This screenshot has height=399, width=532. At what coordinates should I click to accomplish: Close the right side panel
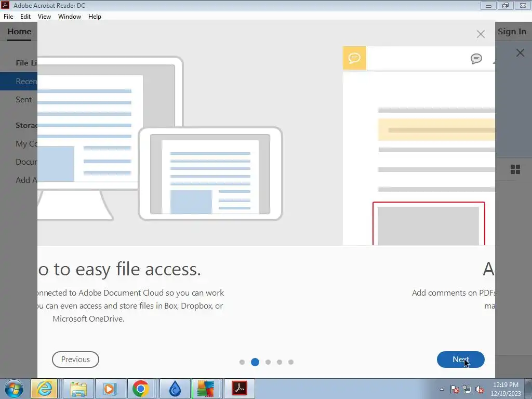tap(520, 53)
